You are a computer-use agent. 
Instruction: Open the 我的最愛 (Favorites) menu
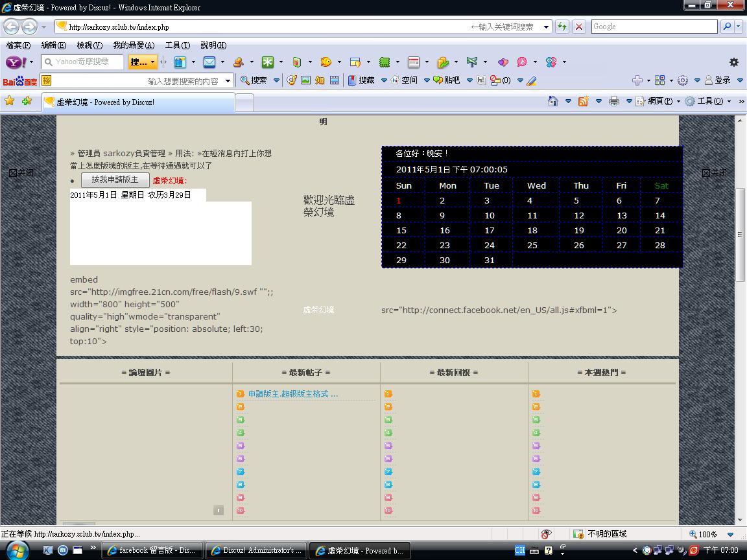coord(133,45)
